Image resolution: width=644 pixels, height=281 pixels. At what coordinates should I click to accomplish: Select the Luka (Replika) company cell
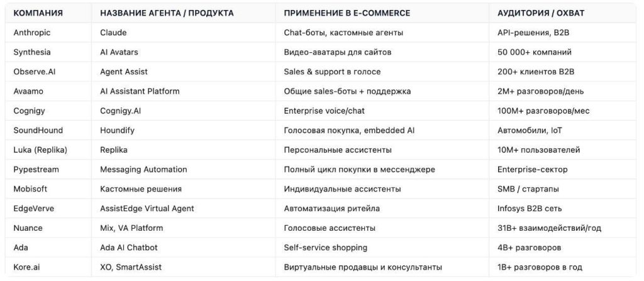point(40,150)
